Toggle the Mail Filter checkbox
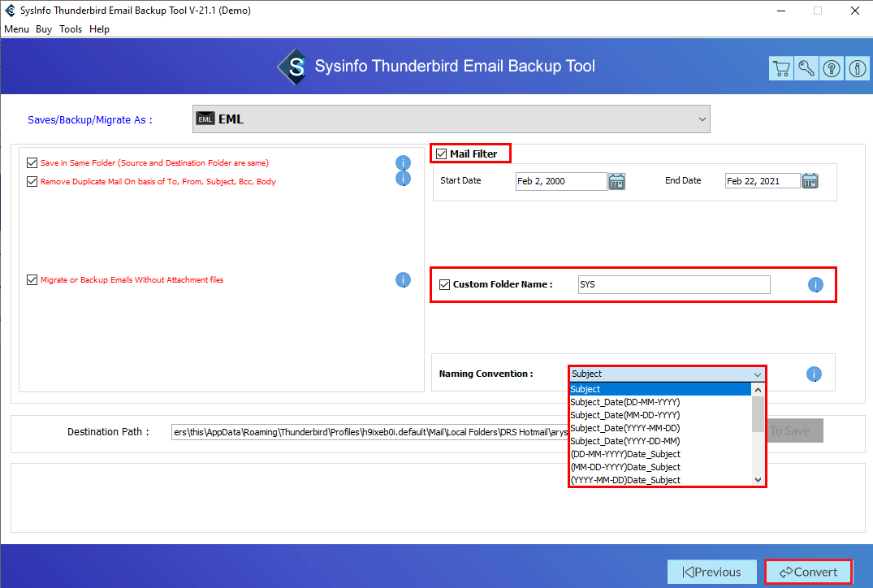This screenshot has width=873, height=588. [x=442, y=153]
